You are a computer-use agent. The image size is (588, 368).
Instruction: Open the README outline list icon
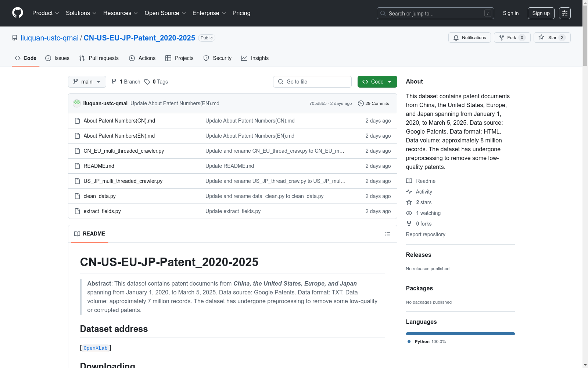click(x=387, y=234)
